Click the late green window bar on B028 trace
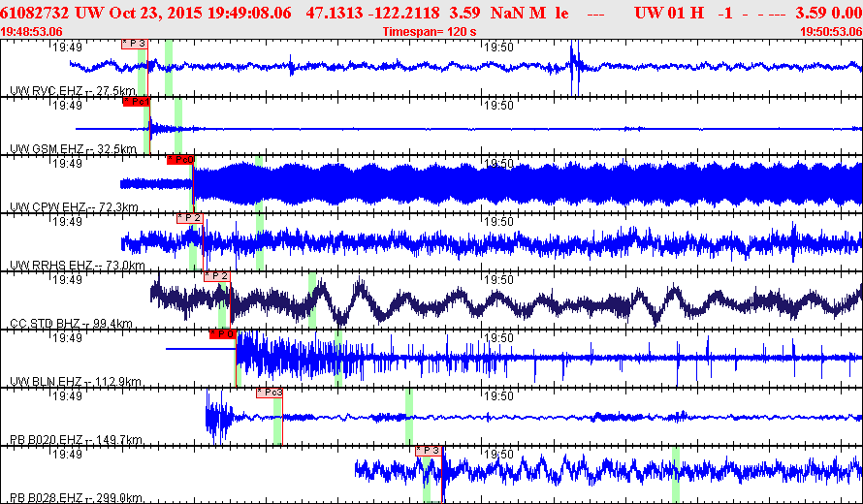 pos(676,474)
